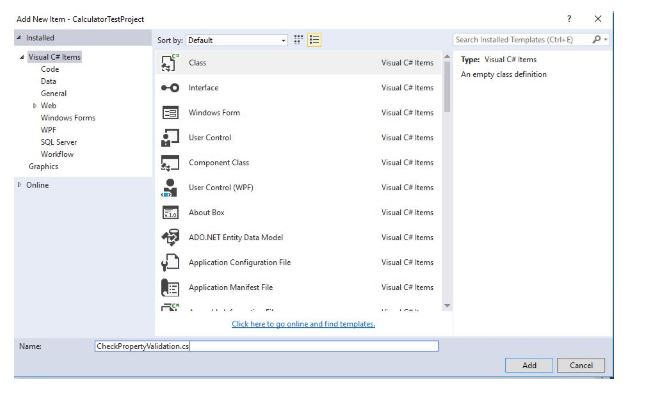Click the Name input field
The width and height of the screenshot is (649, 401).
tap(265, 346)
